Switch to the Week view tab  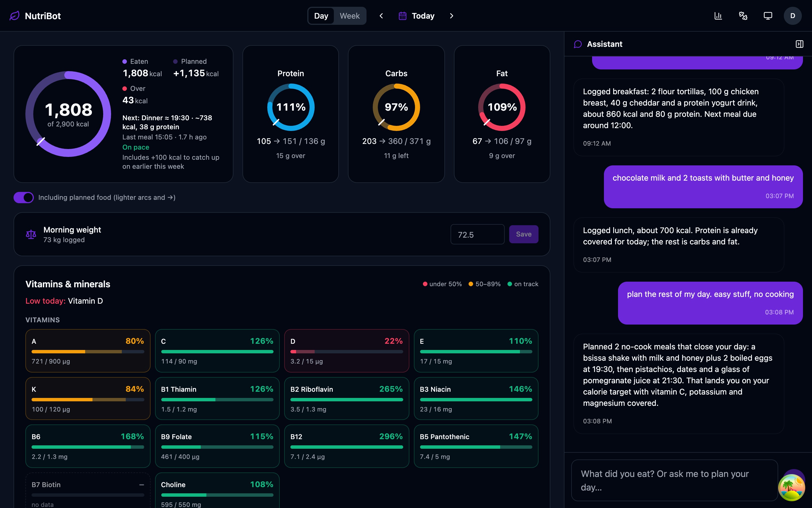pyautogui.click(x=350, y=16)
